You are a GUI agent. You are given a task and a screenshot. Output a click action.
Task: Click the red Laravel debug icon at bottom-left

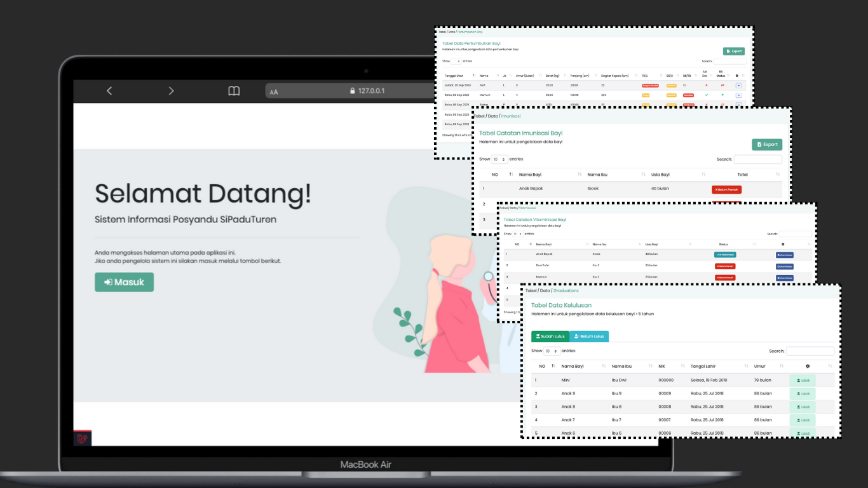tap(82, 438)
